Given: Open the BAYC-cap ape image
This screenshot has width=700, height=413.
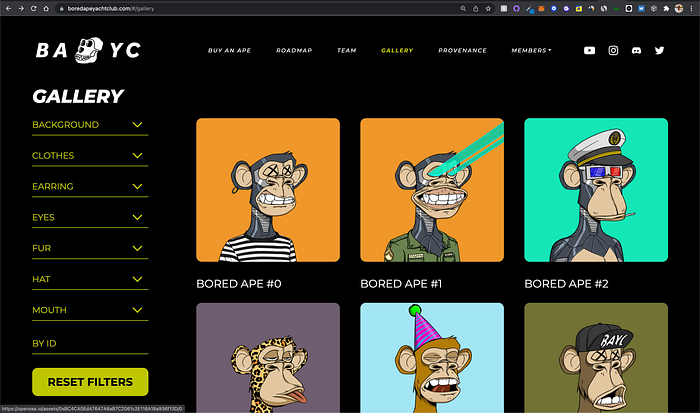Looking at the screenshot, I should tap(596, 358).
